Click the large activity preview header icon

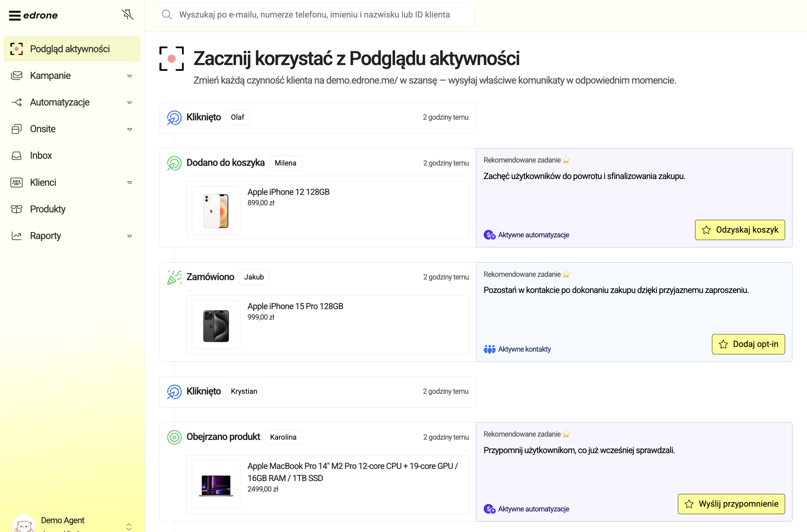point(172,59)
